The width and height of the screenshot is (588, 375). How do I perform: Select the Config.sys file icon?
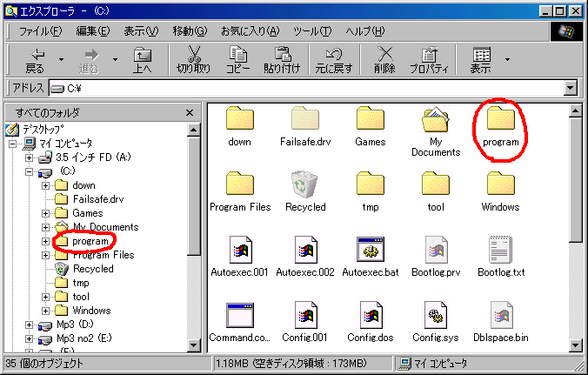[437, 315]
